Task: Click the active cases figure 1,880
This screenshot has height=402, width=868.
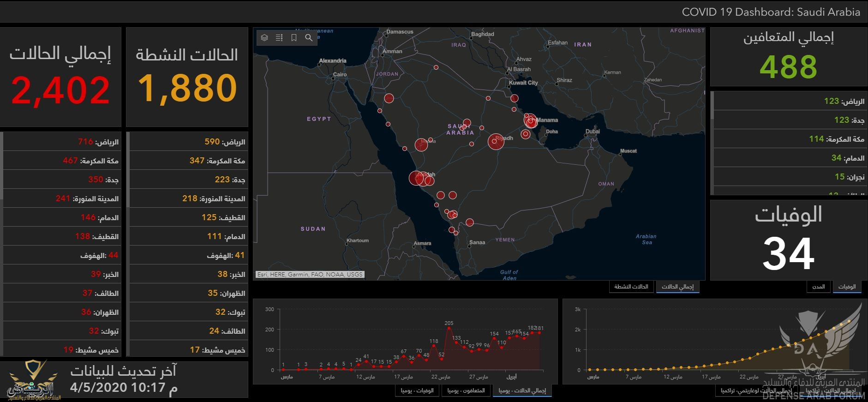Action: pos(187,89)
